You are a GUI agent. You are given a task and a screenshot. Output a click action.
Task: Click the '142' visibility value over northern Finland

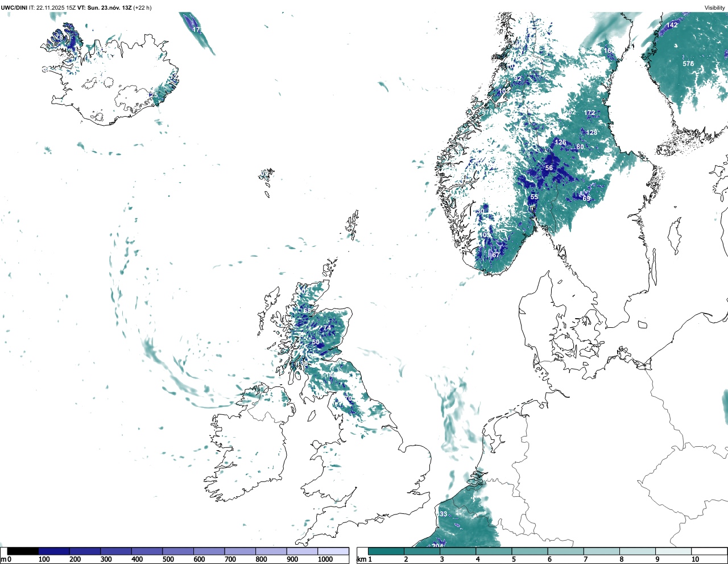tap(672, 25)
